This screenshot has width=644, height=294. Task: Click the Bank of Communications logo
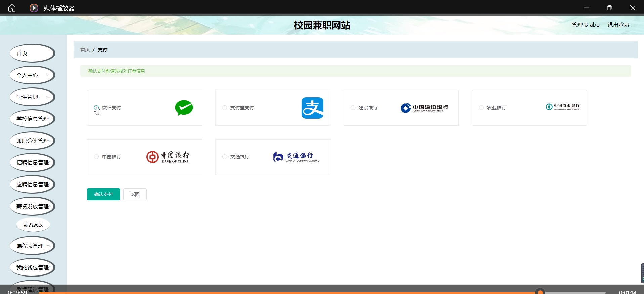point(296,157)
